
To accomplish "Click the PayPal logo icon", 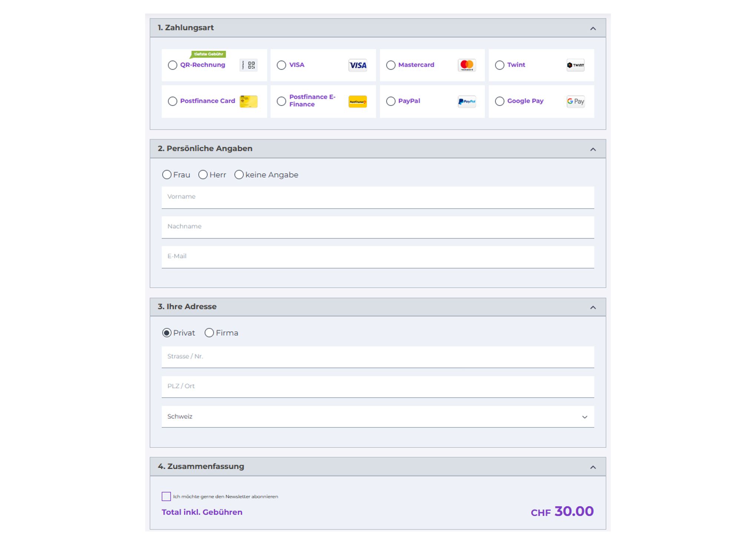I will [x=467, y=102].
